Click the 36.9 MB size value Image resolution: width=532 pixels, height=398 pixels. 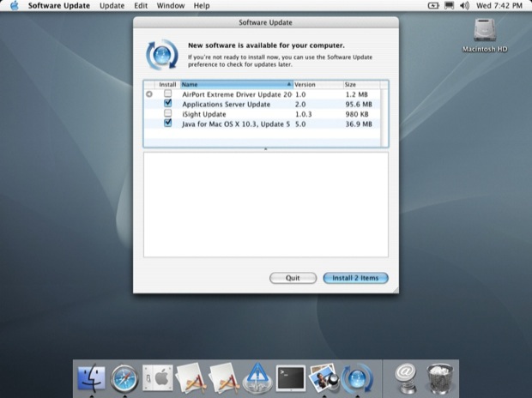[359, 124]
